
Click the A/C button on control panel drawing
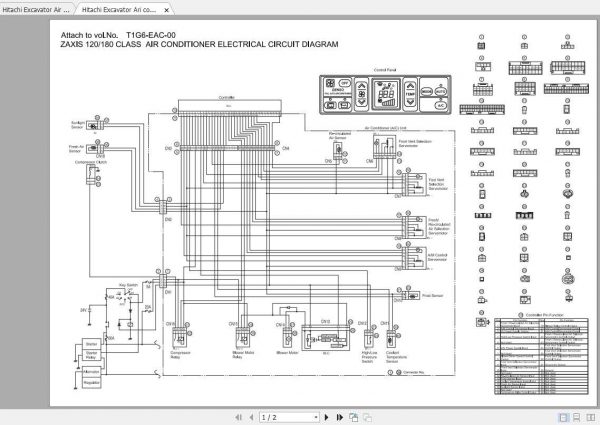pyautogui.click(x=441, y=105)
